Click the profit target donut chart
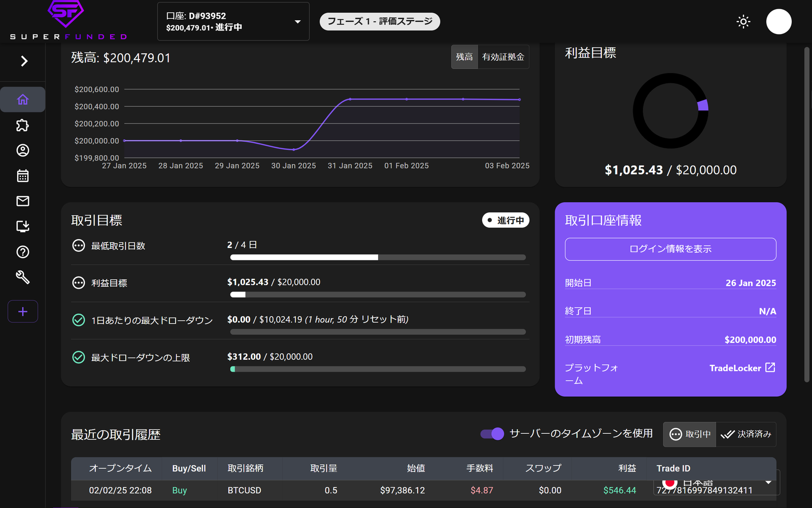812x508 pixels. tap(670, 111)
